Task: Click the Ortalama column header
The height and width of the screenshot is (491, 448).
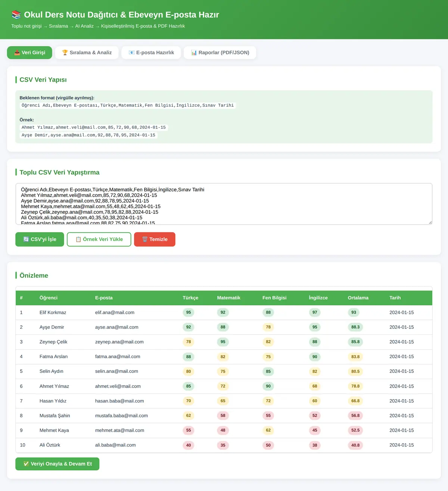Action: point(358,298)
